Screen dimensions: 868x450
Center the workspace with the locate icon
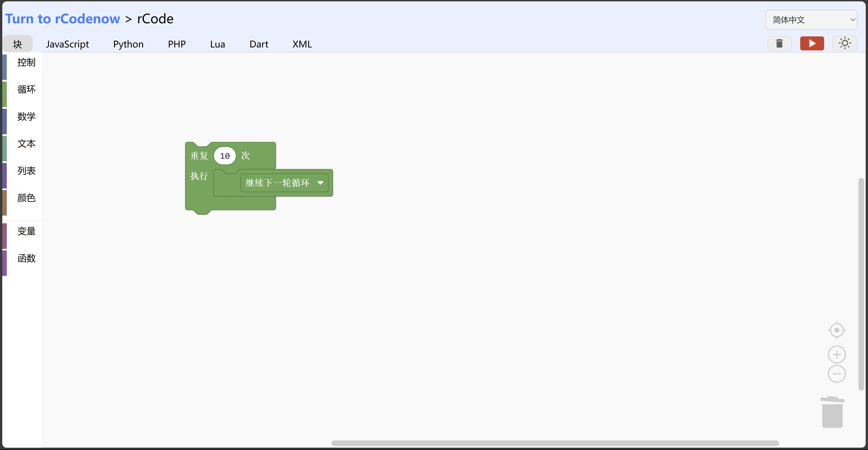point(837,330)
